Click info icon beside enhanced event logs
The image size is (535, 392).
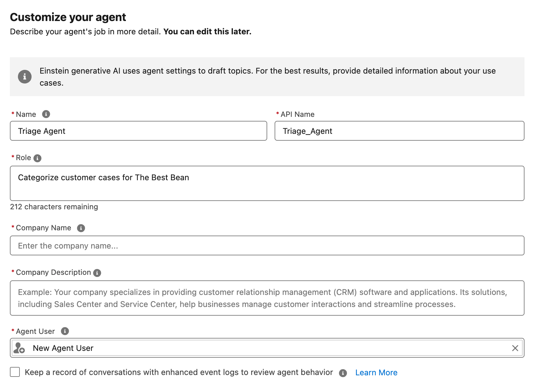pyautogui.click(x=343, y=373)
